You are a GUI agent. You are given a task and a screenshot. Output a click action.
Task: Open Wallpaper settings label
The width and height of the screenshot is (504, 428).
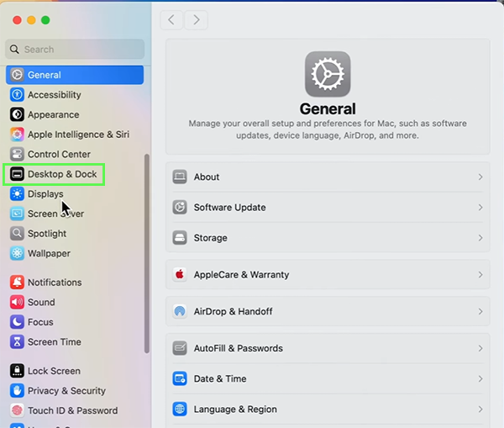click(49, 254)
